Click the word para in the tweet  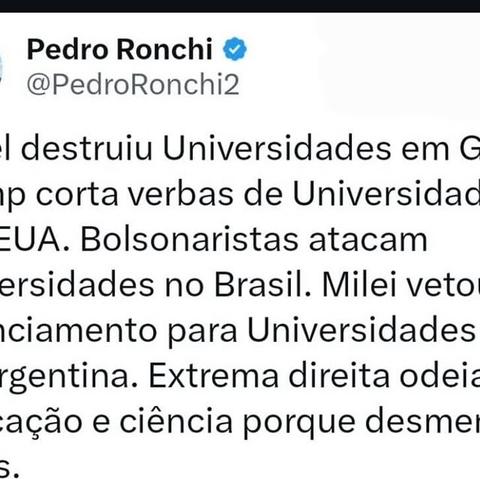pos(202,333)
